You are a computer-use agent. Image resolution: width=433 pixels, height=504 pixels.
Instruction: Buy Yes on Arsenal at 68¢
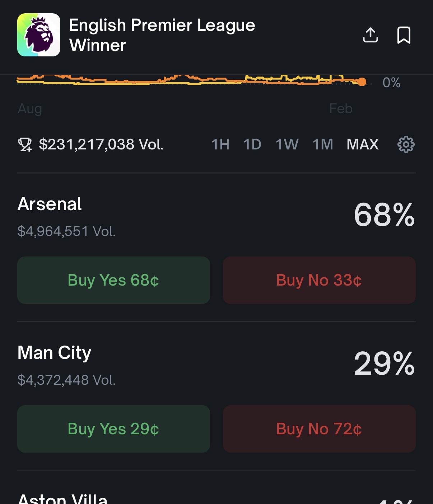pos(113,280)
